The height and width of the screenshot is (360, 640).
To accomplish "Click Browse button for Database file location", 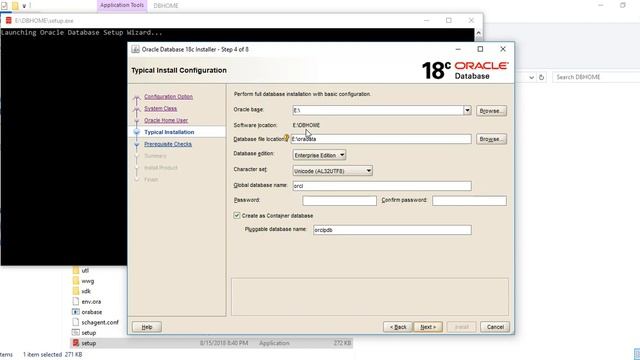I will [491, 139].
